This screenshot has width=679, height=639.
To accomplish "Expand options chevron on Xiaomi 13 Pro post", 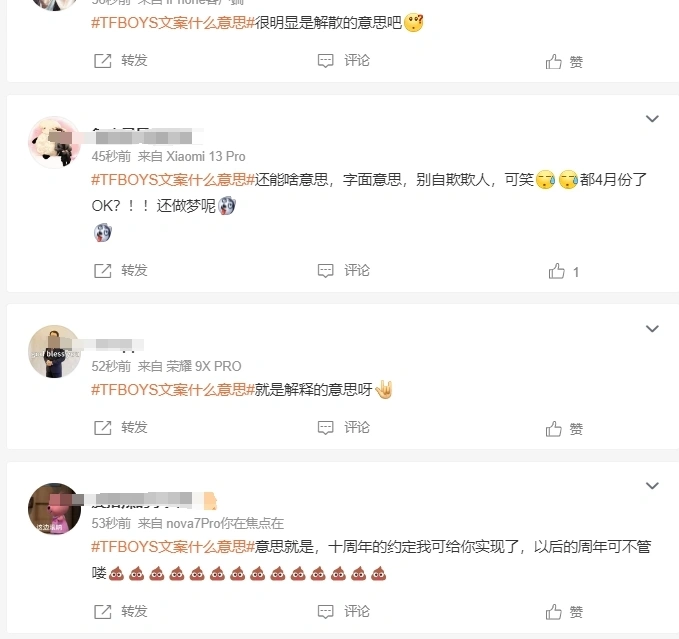I will [652, 118].
